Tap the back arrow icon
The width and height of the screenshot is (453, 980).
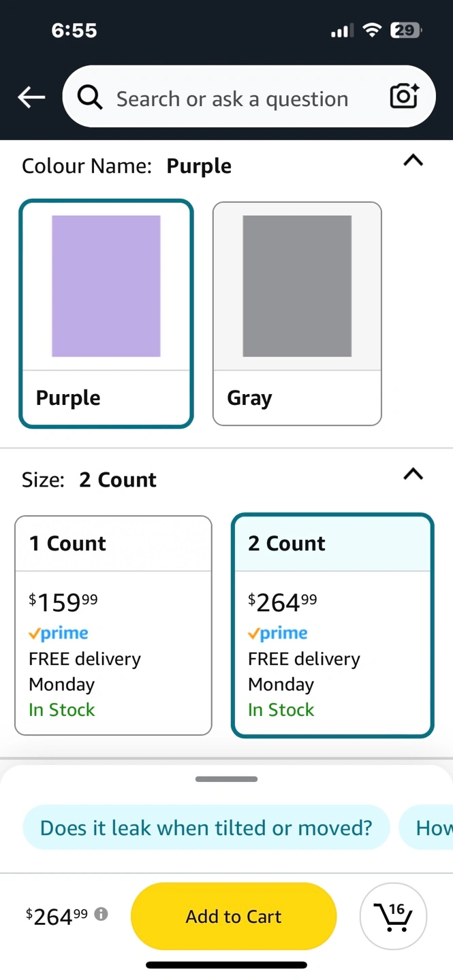(31, 97)
